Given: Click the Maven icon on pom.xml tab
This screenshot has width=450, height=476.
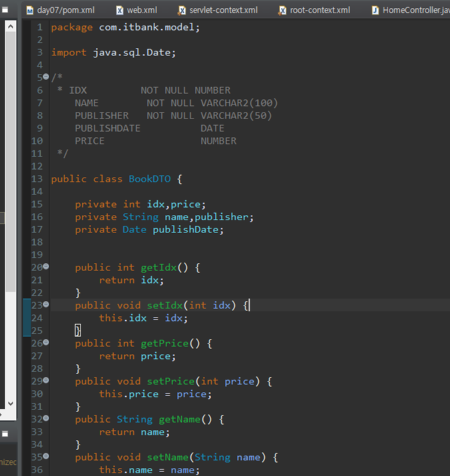Looking at the screenshot, I should 30,11.
